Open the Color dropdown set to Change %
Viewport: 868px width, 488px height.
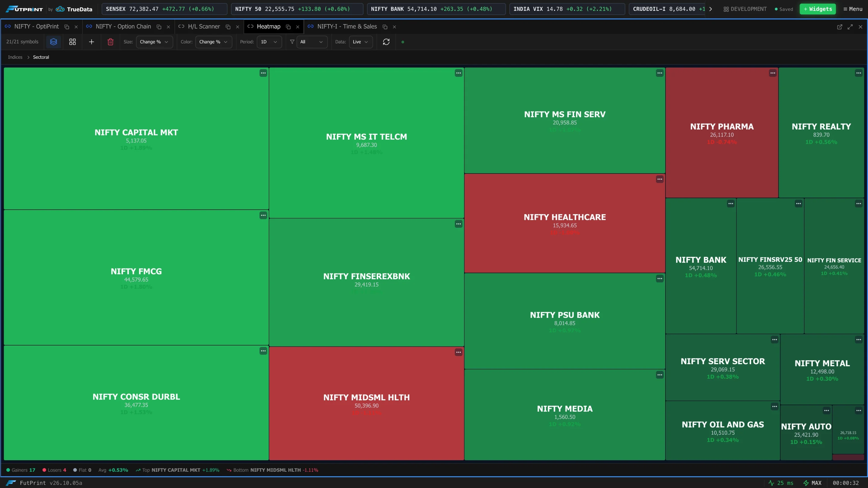(x=214, y=42)
